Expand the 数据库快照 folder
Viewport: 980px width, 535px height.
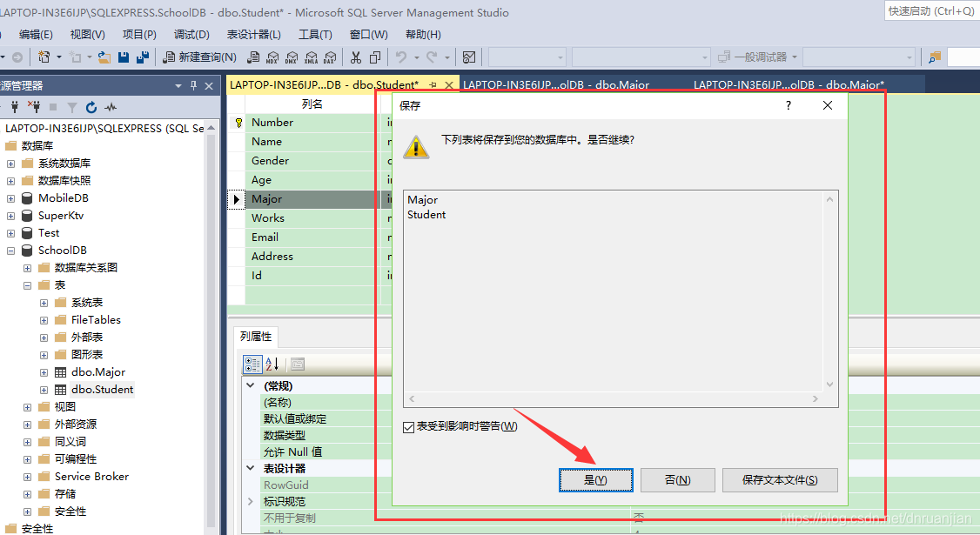(10, 181)
